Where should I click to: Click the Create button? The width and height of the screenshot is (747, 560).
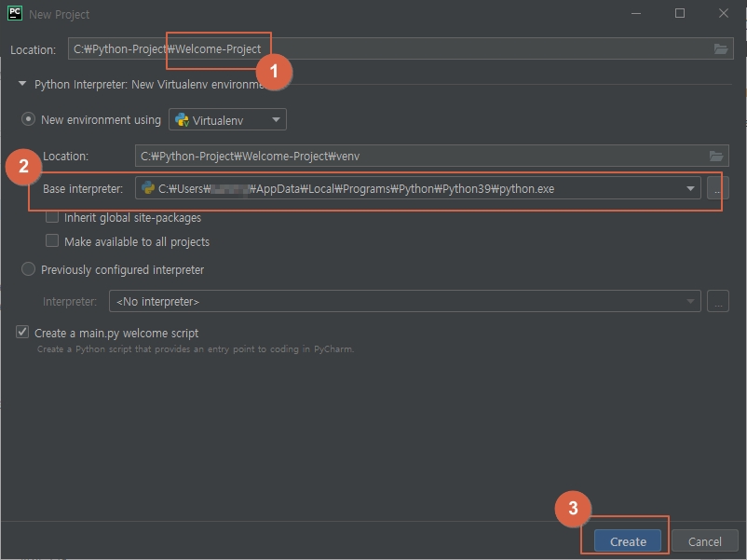click(x=628, y=541)
